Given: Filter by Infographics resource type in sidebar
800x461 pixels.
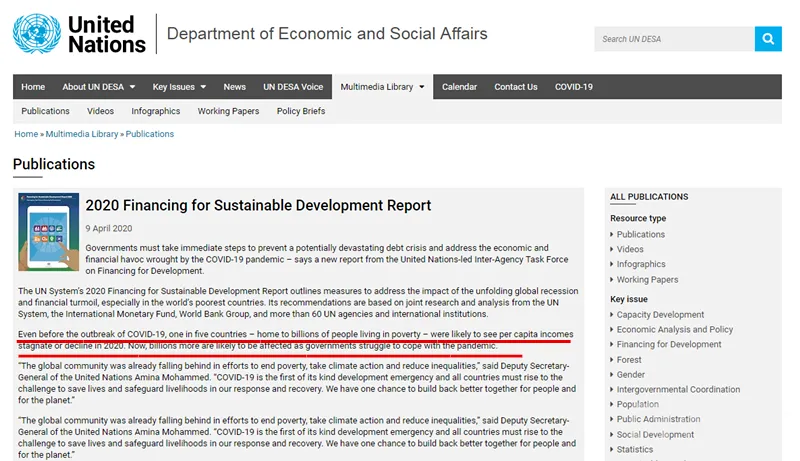Looking at the screenshot, I should [x=641, y=264].
